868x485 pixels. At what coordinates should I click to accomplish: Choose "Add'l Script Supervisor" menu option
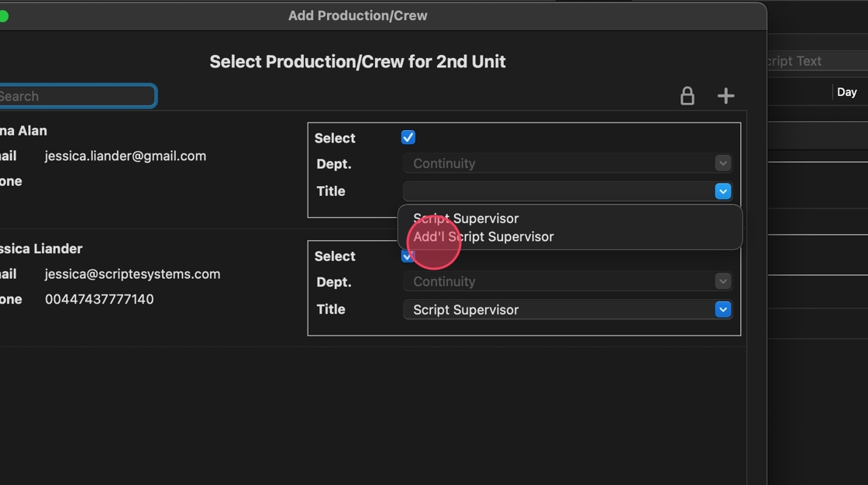(484, 237)
